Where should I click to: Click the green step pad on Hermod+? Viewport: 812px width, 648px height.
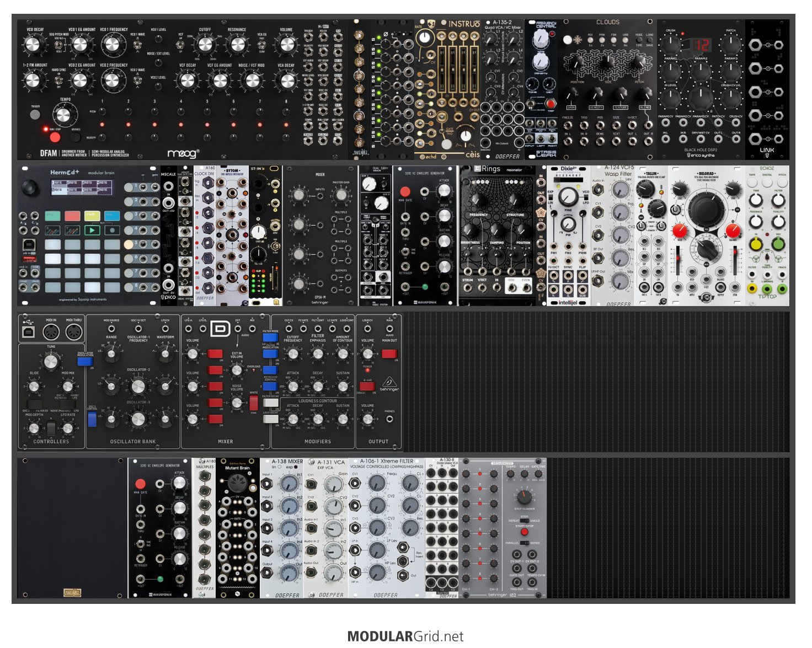pos(52,216)
